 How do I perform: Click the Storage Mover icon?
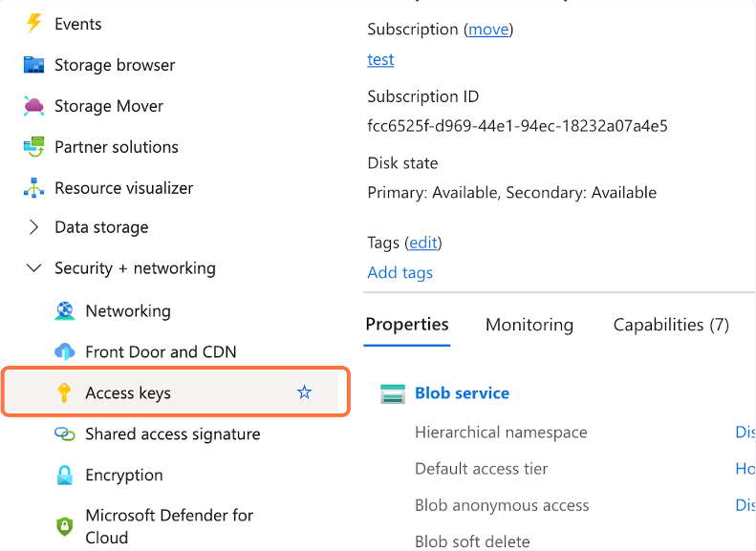pyautogui.click(x=34, y=106)
